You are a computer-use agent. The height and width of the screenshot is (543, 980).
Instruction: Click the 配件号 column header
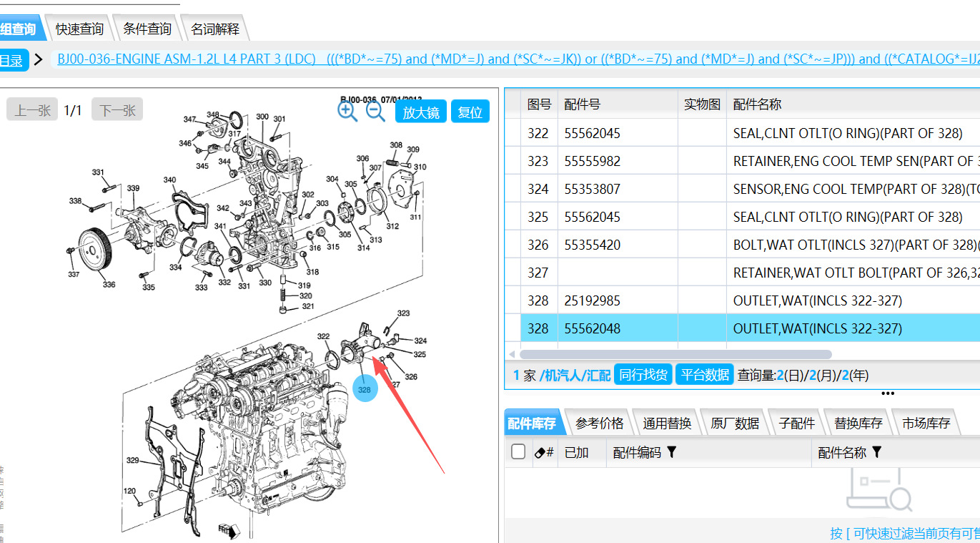click(618, 104)
